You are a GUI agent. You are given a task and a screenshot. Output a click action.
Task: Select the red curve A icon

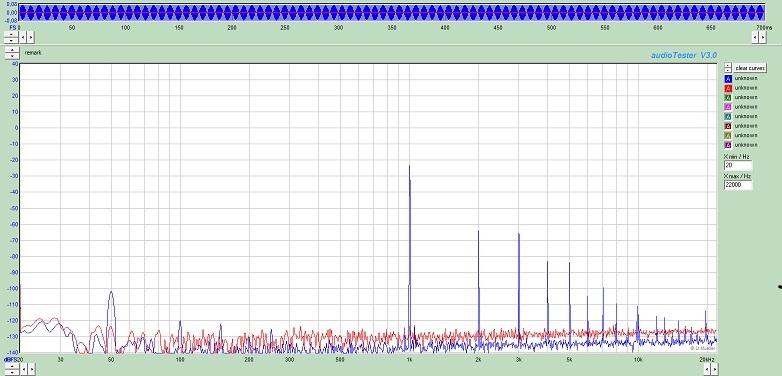tap(728, 88)
